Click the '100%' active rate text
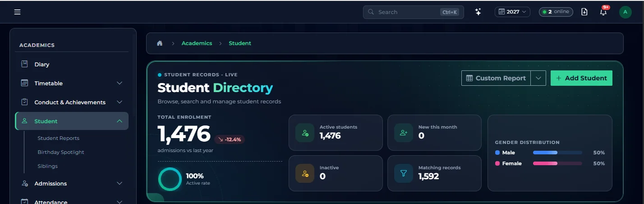The height and width of the screenshot is (204, 644). coord(195,176)
